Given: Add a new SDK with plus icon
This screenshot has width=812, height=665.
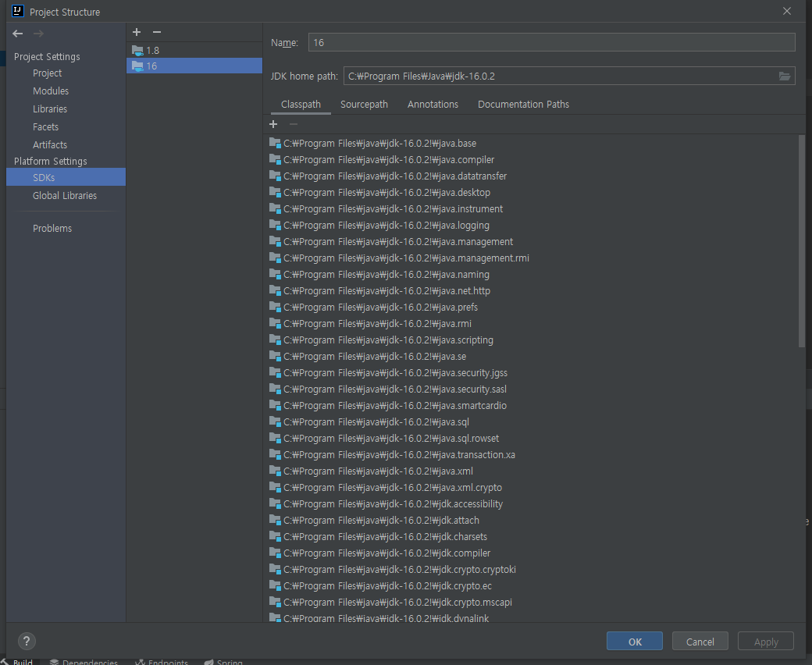Looking at the screenshot, I should click(x=137, y=32).
